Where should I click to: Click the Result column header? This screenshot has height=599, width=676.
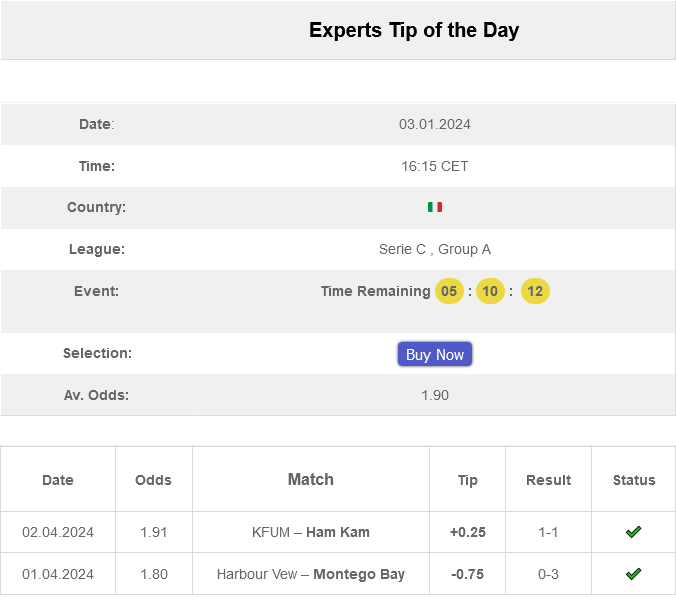(x=548, y=480)
